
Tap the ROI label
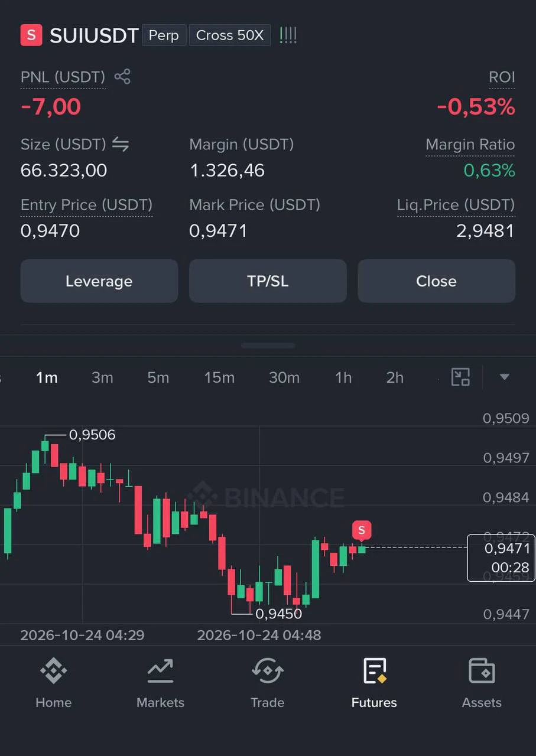tap(502, 77)
